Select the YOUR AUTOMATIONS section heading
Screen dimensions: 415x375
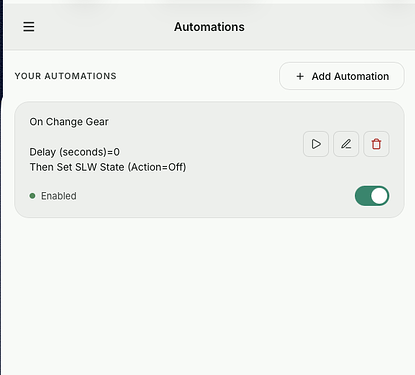pyautogui.click(x=66, y=76)
